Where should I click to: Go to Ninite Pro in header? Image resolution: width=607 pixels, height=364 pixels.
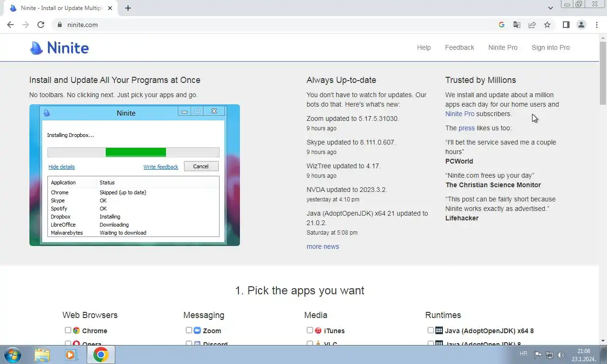pos(503,47)
